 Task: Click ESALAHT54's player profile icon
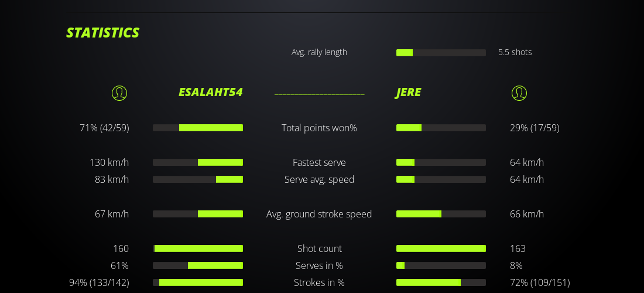119,93
